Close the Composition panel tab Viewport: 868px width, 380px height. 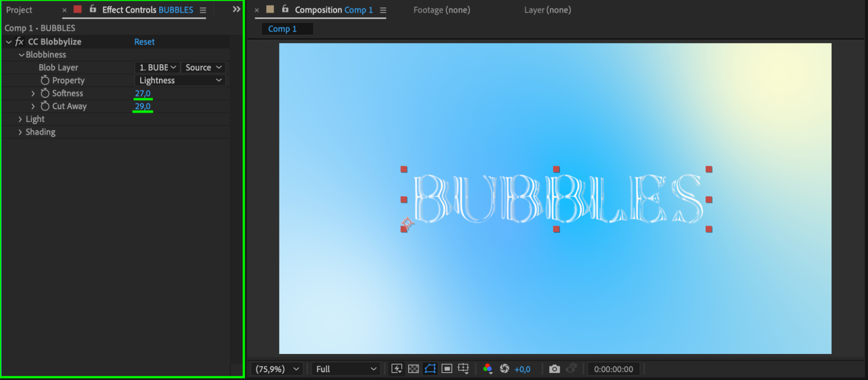coord(257,10)
